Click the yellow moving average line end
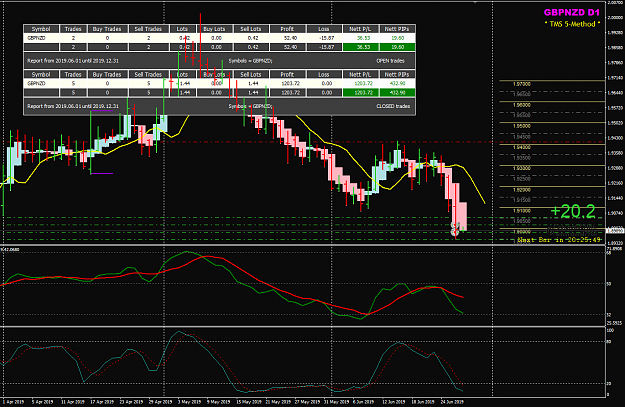 tap(484, 202)
